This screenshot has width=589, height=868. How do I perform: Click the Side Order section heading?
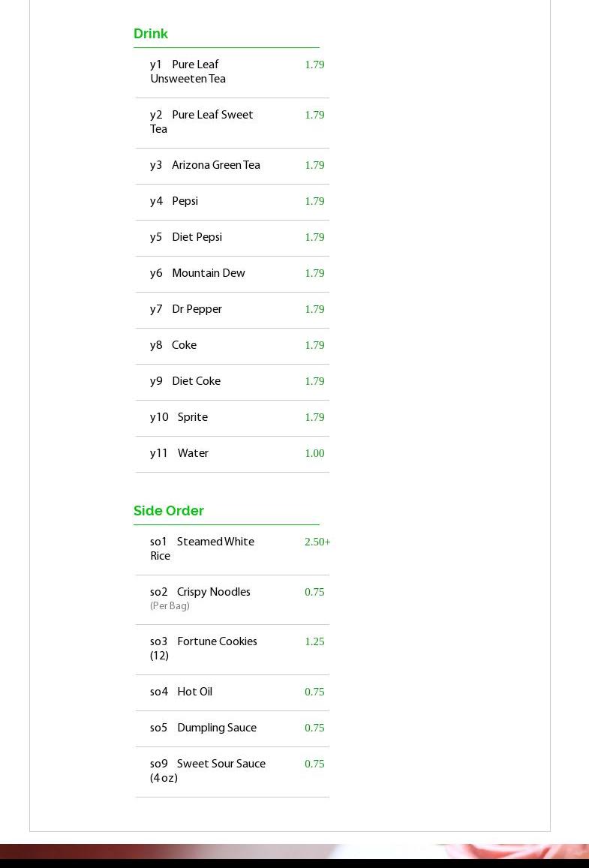[x=169, y=511]
